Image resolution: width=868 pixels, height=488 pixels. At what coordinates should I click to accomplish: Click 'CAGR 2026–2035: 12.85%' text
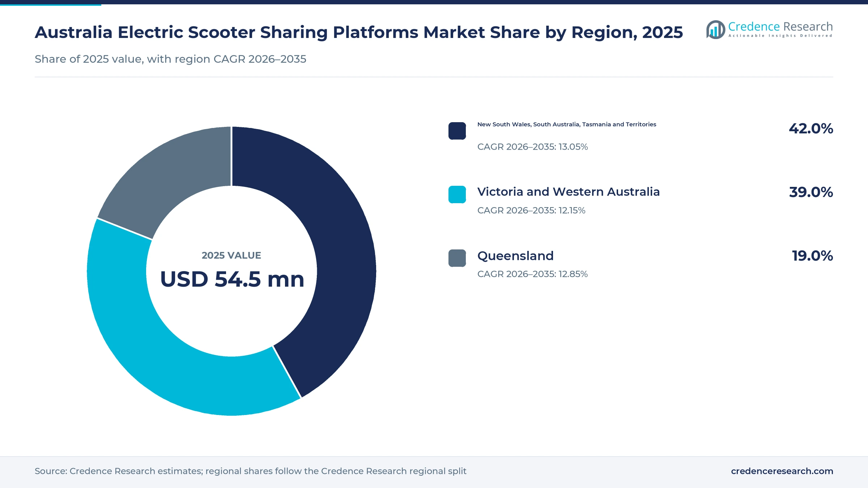(532, 274)
